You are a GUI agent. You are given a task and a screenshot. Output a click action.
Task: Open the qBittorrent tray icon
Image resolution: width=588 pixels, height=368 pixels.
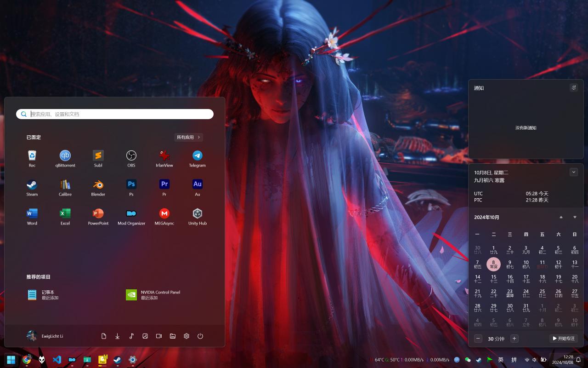(457, 360)
